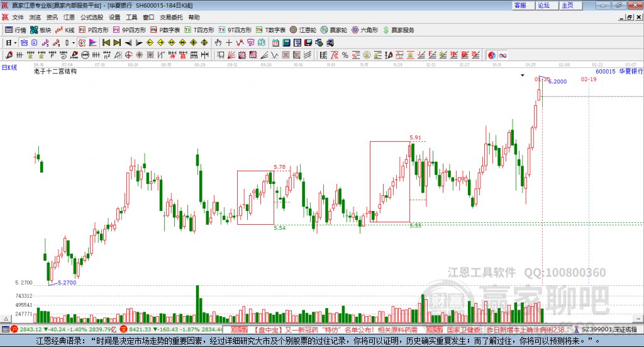
Task: Click the 5.2700 low price label
Action: pyautogui.click(x=67, y=283)
